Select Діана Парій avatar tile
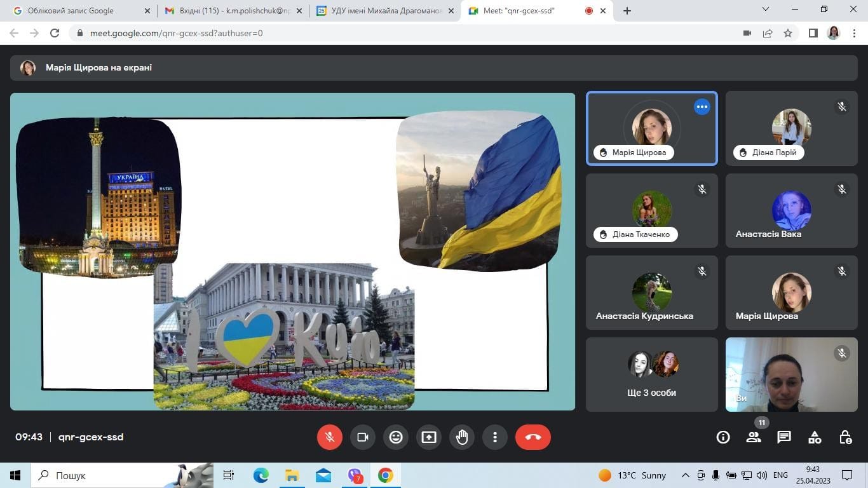 point(792,128)
